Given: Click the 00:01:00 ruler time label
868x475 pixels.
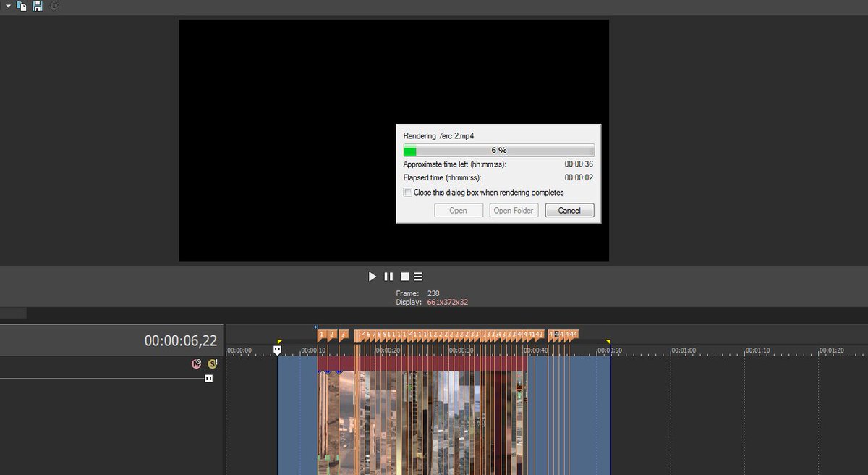Looking at the screenshot, I should point(683,350).
